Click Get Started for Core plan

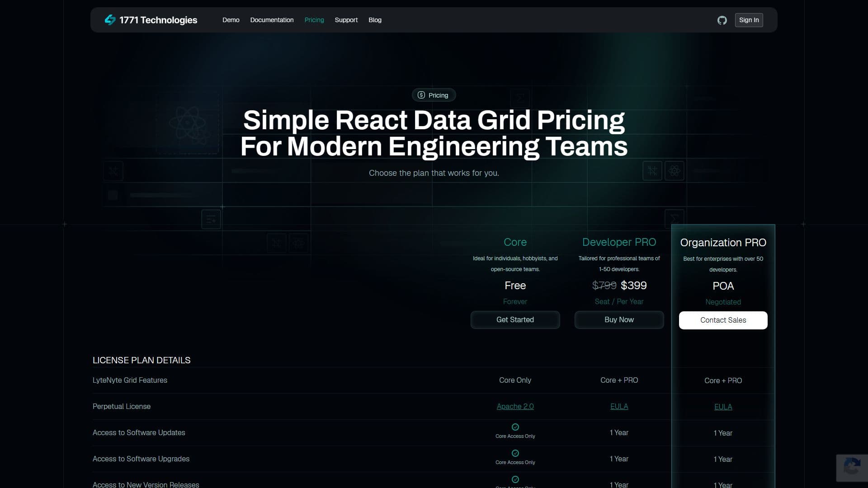click(x=515, y=319)
